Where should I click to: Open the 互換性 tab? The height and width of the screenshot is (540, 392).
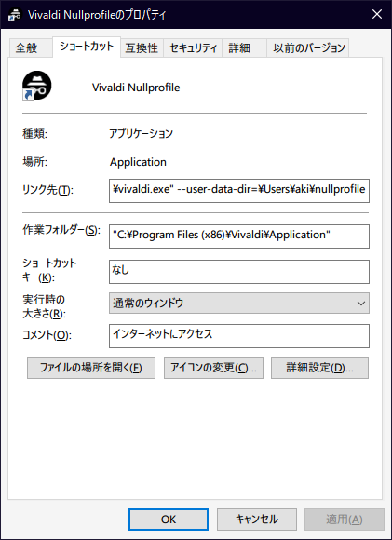coord(142,47)
